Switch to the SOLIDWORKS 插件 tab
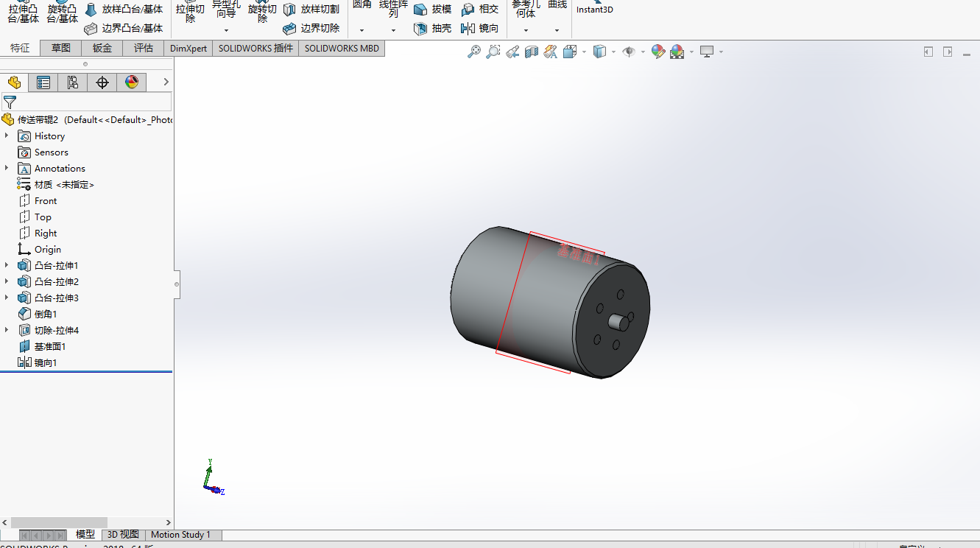Image resolution: width=980 pixels, height=548 pixels. 255,48
